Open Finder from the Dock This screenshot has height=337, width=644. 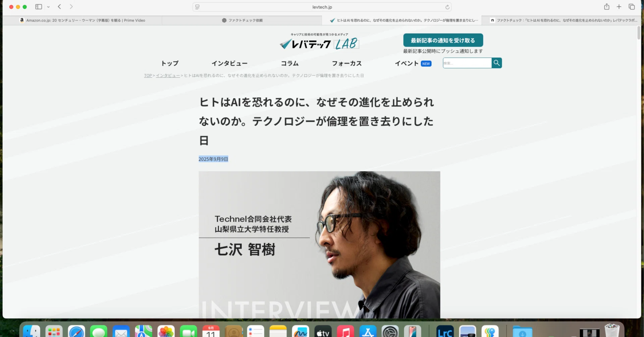(x=32, y=332)
